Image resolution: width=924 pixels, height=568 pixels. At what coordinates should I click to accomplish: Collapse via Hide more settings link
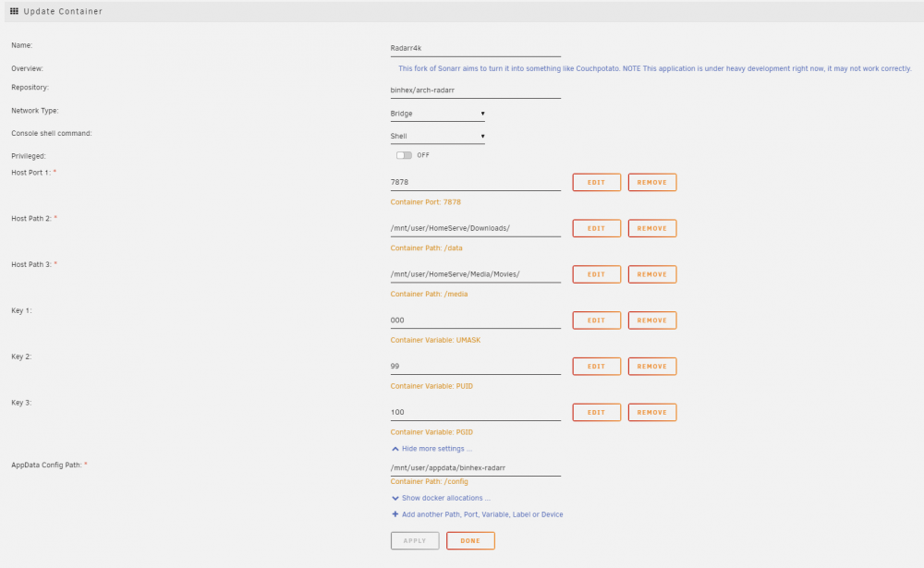(x=437, y=449)
